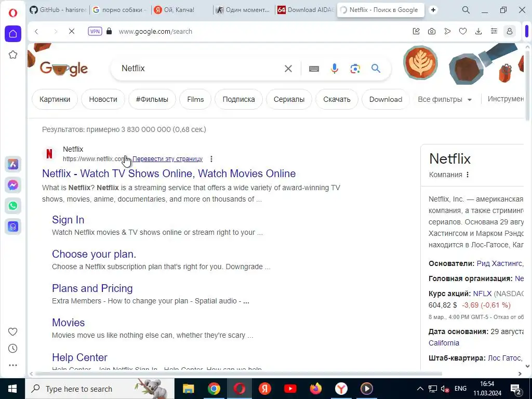This screenshot has height=399, width=532.
Task: Start voice search microphone
Action: [x=334, y=69]
